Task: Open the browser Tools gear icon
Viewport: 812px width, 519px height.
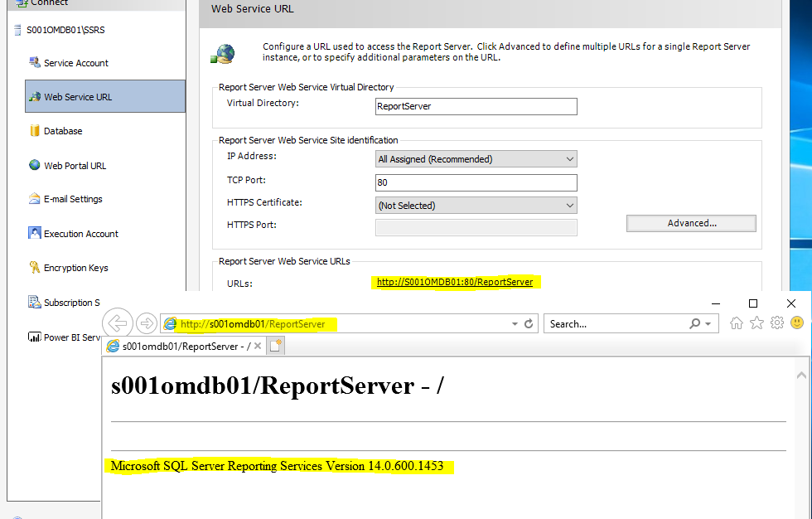Action: click(777, 323)
